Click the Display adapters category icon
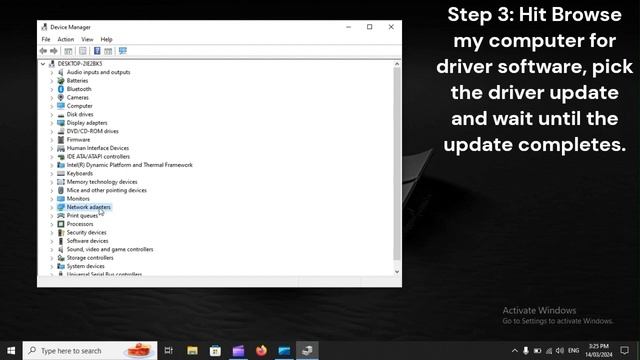 coord(61,123)
